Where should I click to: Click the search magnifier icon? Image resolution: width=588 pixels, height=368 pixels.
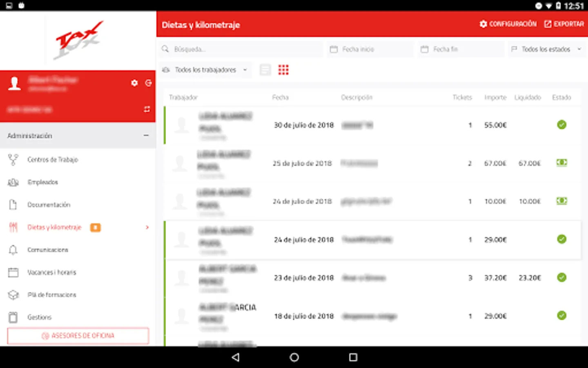point(165,49)
